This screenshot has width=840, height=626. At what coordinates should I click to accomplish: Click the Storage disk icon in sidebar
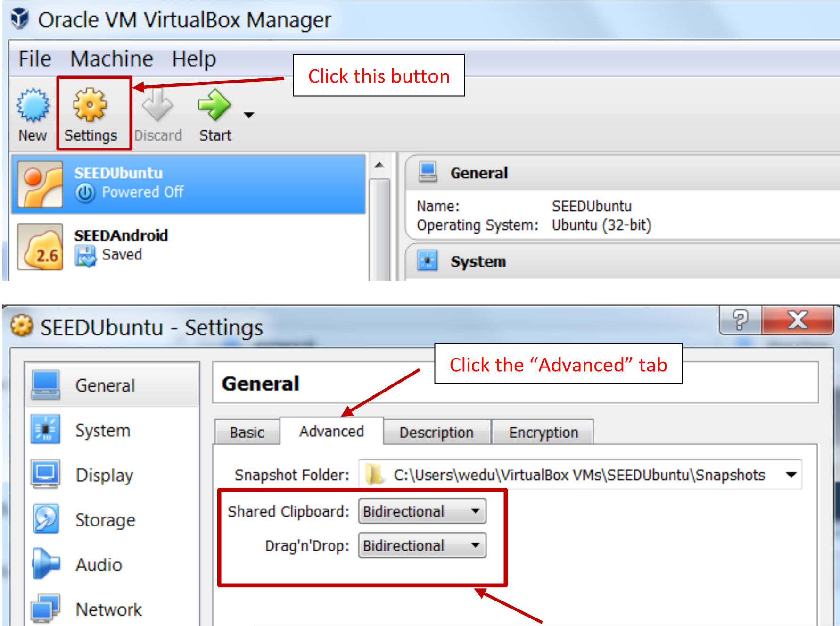click(x=45, y=519)
